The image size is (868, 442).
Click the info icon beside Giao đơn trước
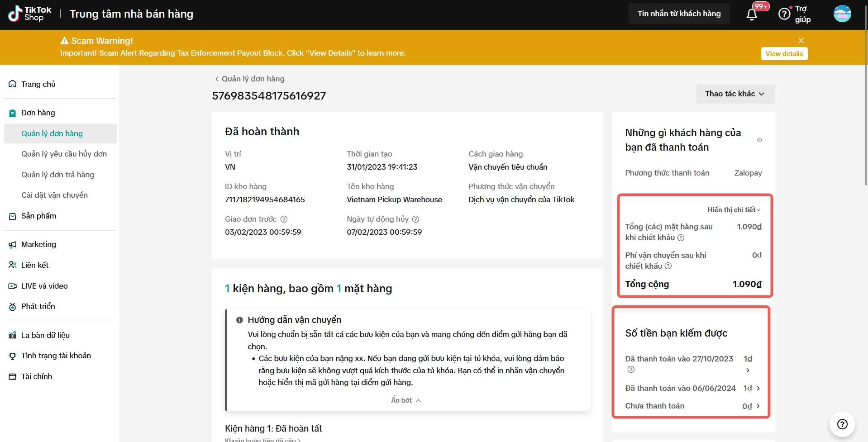point(284,219)
